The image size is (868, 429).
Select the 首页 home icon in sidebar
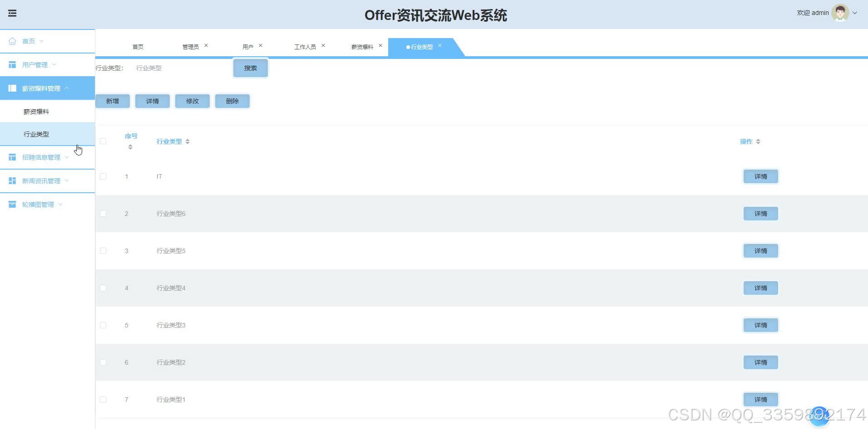pos(12,41)
